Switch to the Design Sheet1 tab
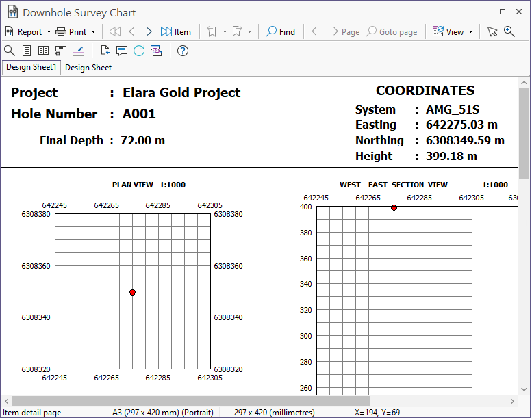532x418 pixels. pos(31,68)
